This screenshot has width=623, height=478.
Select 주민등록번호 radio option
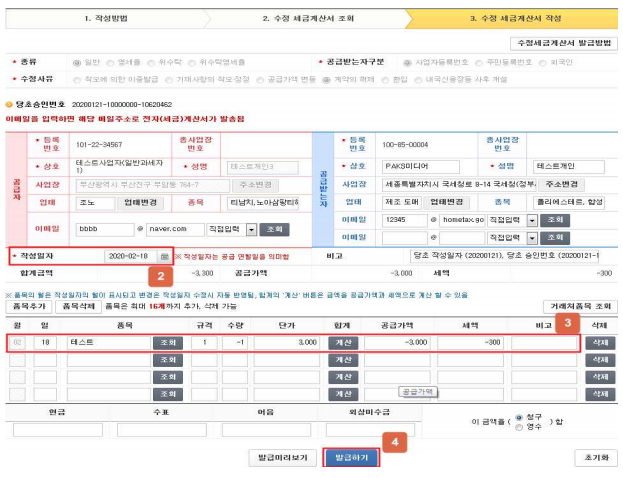pos(479,63)
